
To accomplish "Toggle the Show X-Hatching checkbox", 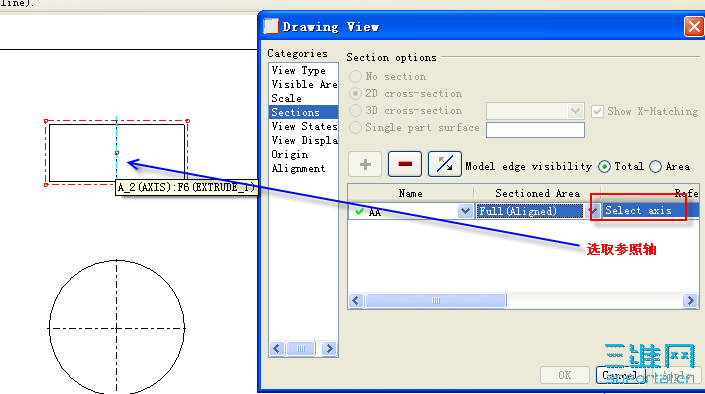I will click(x=597, y=111).
